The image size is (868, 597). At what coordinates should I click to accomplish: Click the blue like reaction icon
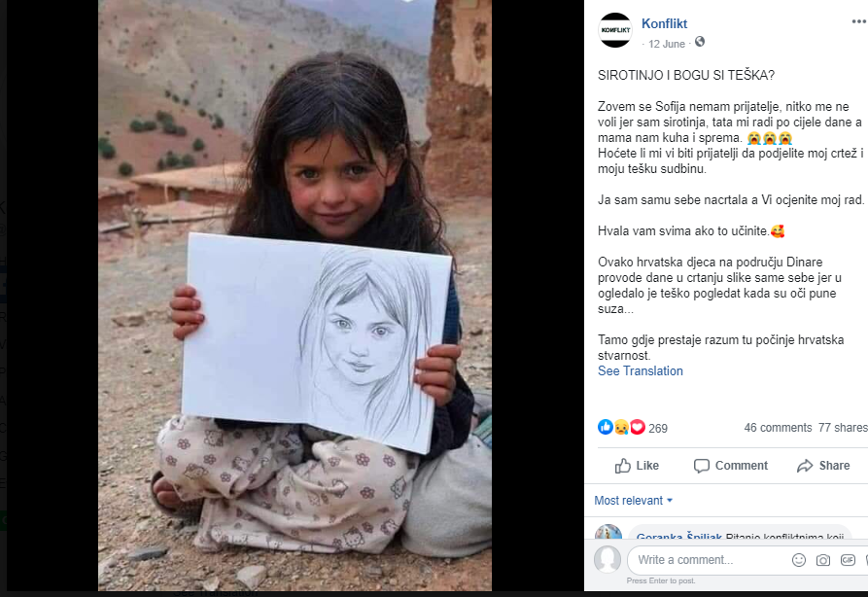click(x=605, y=427)
